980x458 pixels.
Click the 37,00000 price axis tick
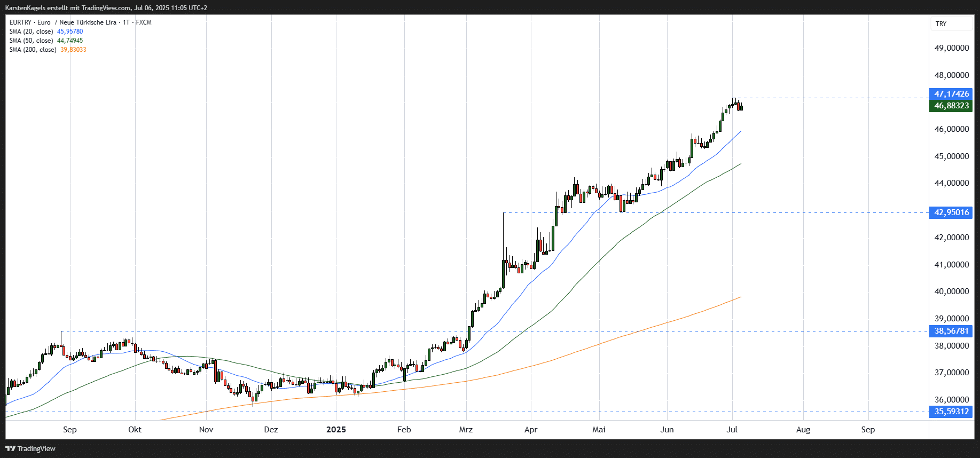tap(952, 373)
